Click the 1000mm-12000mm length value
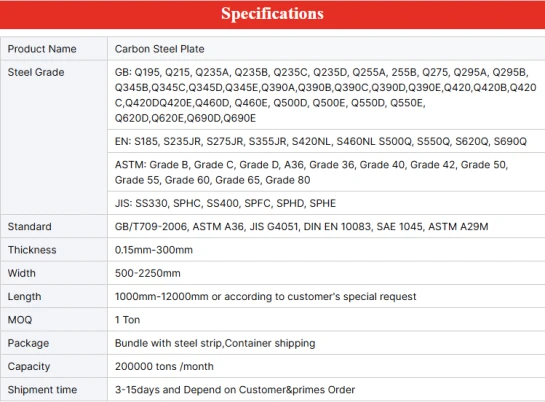 click(x=266, y=296)
